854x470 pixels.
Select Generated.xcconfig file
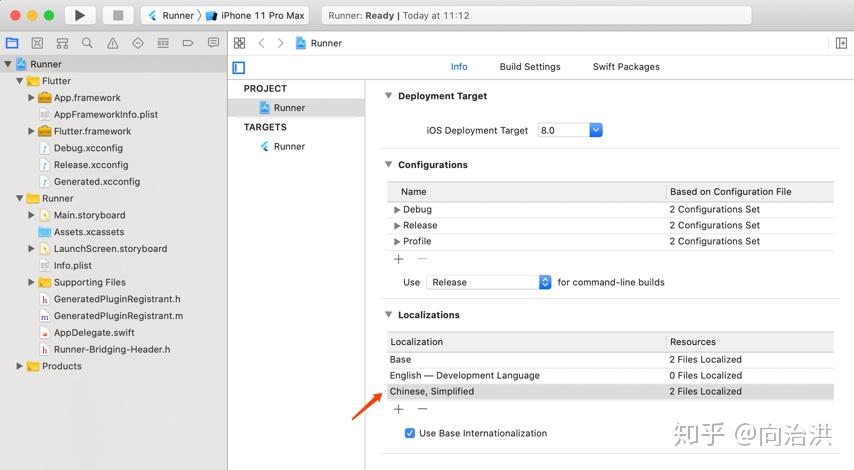tap(97, 181)
